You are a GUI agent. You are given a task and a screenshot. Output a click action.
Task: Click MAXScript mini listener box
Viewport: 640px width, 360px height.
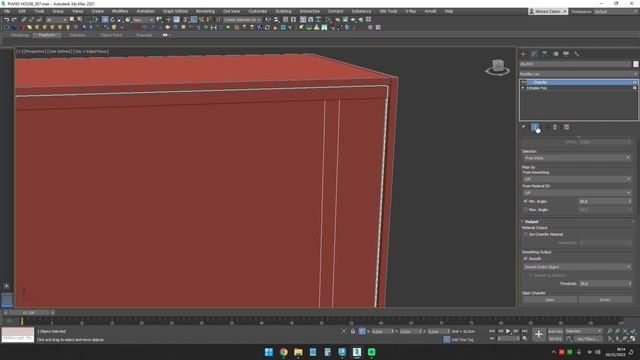point(18,335)
